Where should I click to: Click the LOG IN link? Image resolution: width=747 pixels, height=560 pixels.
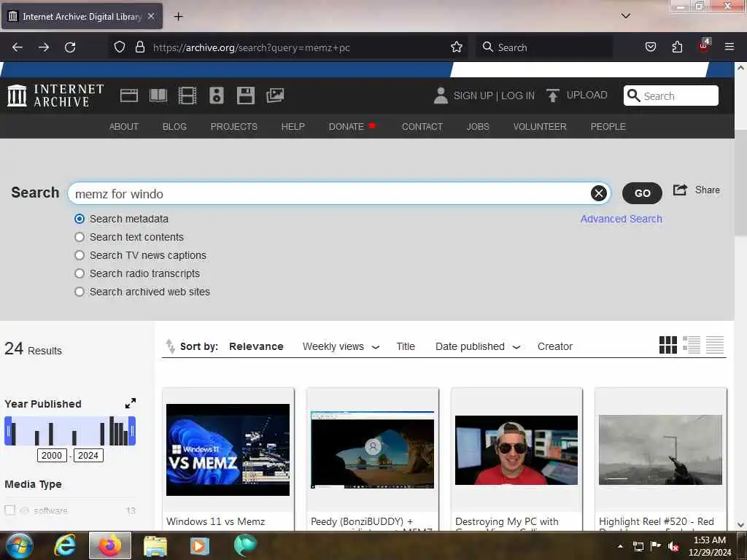click(518, 96)
